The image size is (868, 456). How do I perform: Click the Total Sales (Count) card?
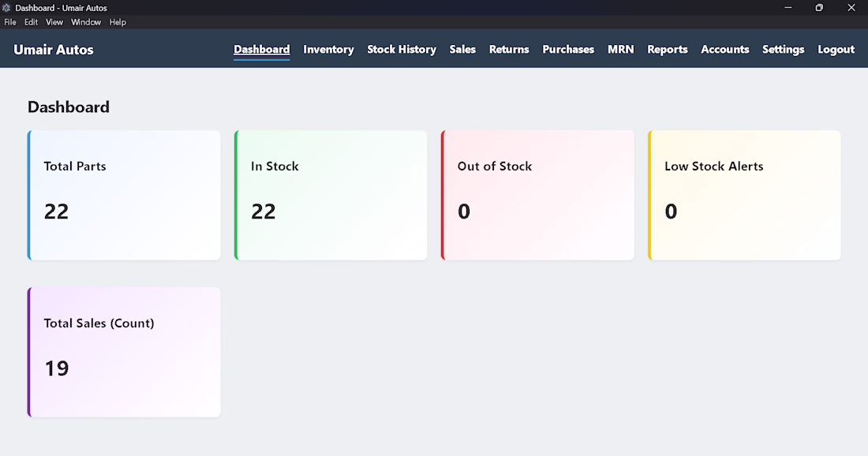[124, 352]
